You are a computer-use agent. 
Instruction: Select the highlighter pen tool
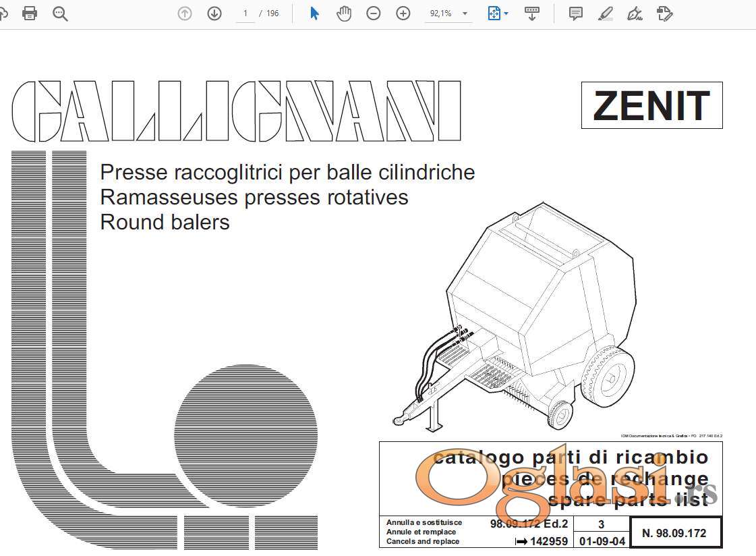click(605, 13)
